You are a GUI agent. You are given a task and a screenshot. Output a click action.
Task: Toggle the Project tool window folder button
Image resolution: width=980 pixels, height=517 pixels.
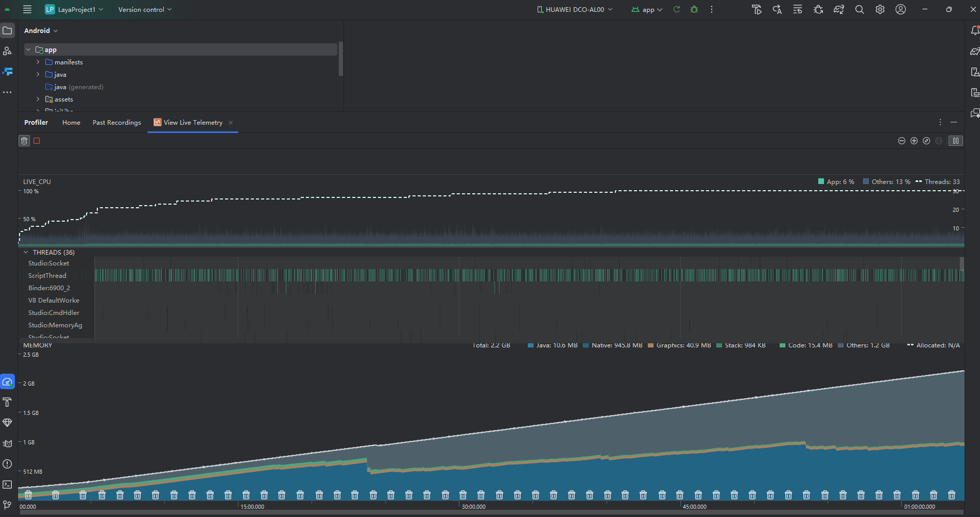tap(7, 30)
